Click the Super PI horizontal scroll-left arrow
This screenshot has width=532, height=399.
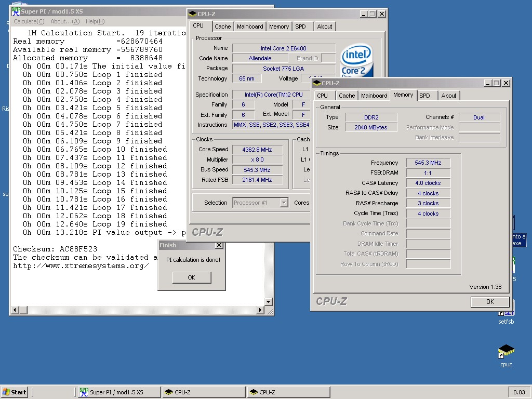pos(15,310)
